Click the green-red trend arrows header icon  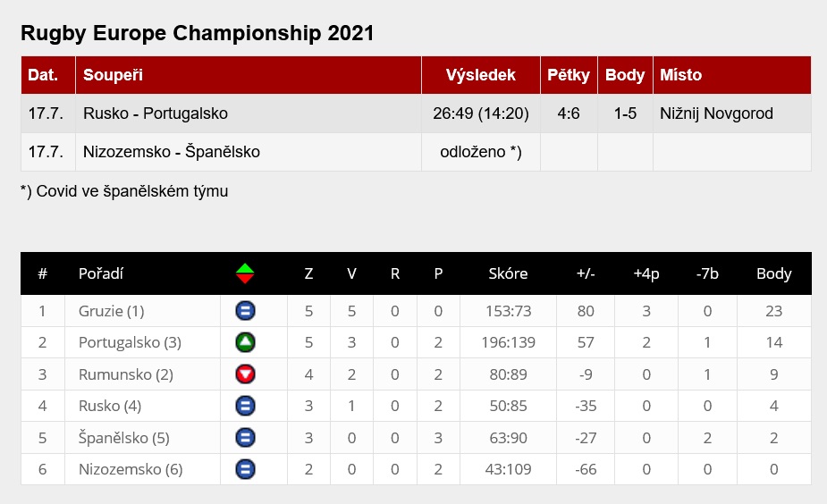(x=245, y=273)
